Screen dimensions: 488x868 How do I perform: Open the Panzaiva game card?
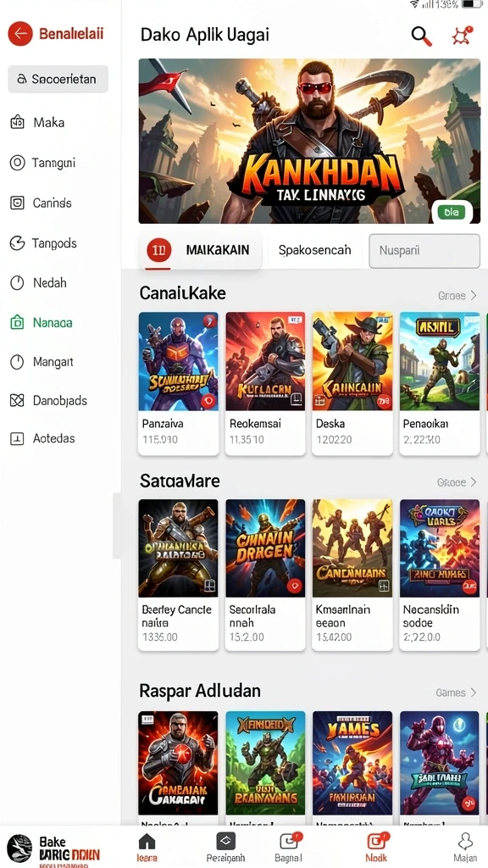(x=178, y=384)
